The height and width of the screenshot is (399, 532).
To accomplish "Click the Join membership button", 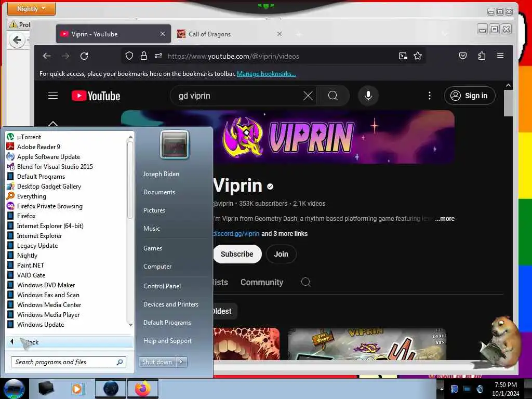I will [x=281, y=254].
